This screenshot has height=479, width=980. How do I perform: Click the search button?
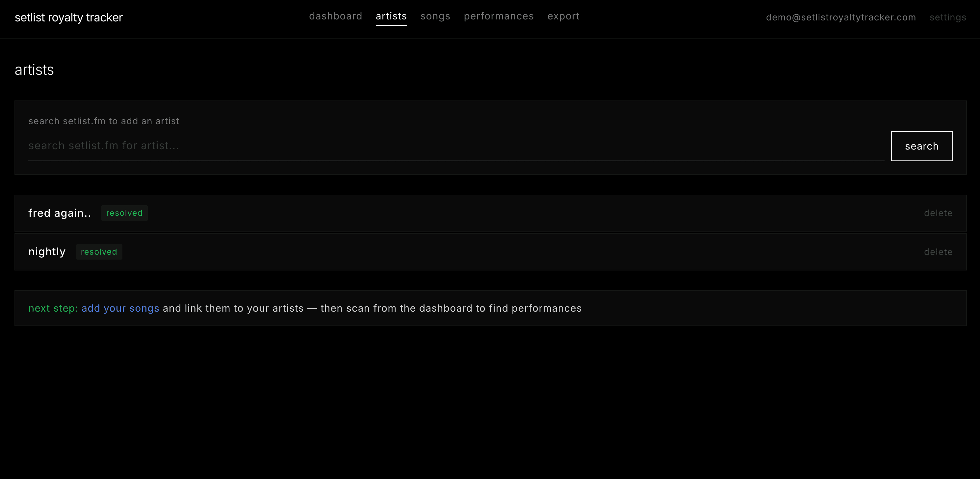(x=921, y=146)
